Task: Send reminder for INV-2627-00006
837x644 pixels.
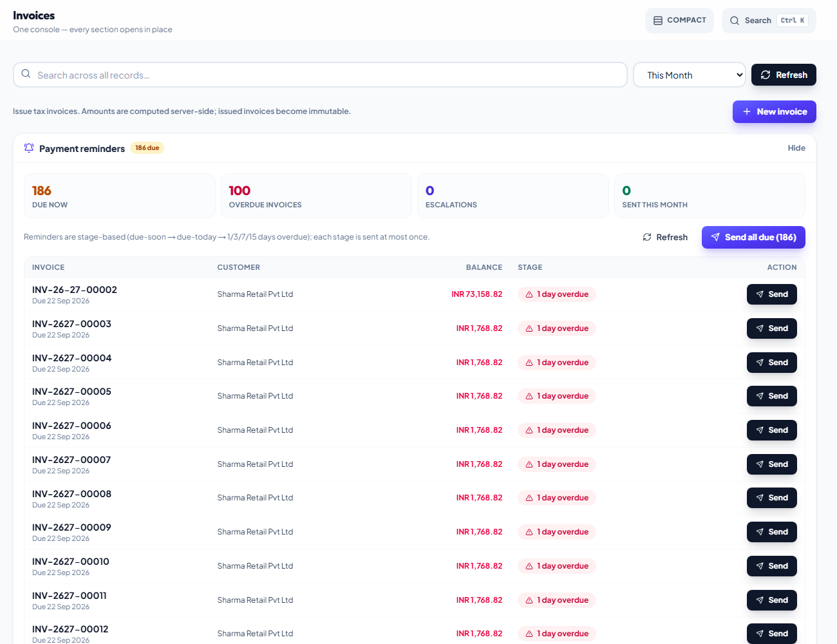Action: [772, 430]
